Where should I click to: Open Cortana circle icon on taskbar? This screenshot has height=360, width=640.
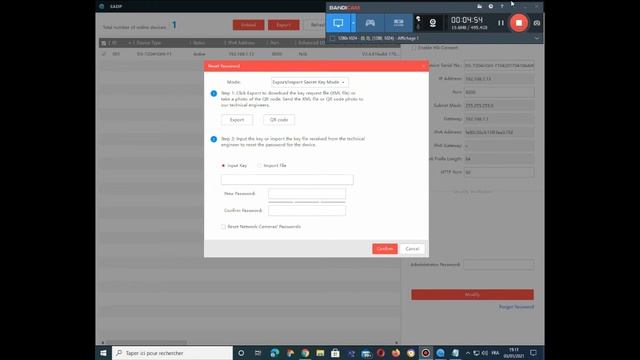coord(241,353)
